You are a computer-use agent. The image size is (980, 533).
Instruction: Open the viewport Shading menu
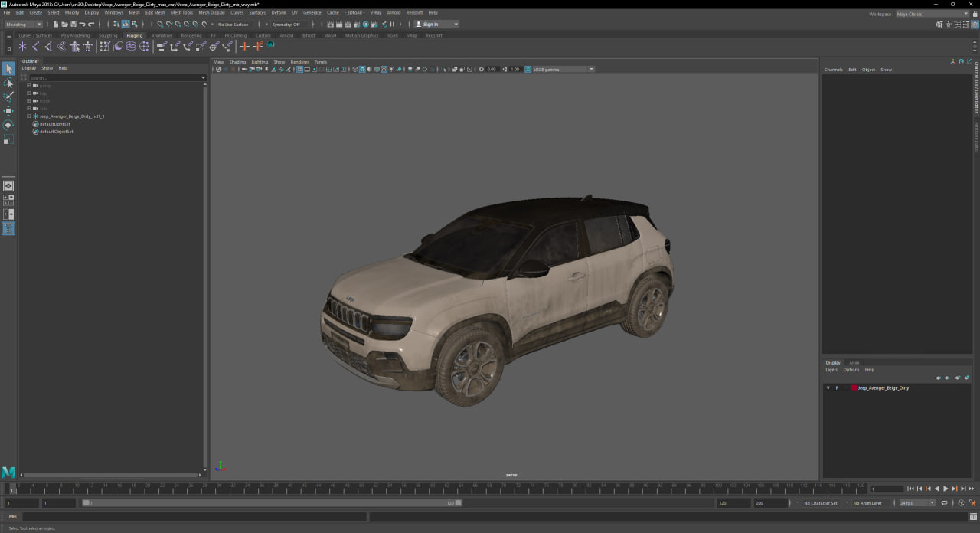pos(237,62)
